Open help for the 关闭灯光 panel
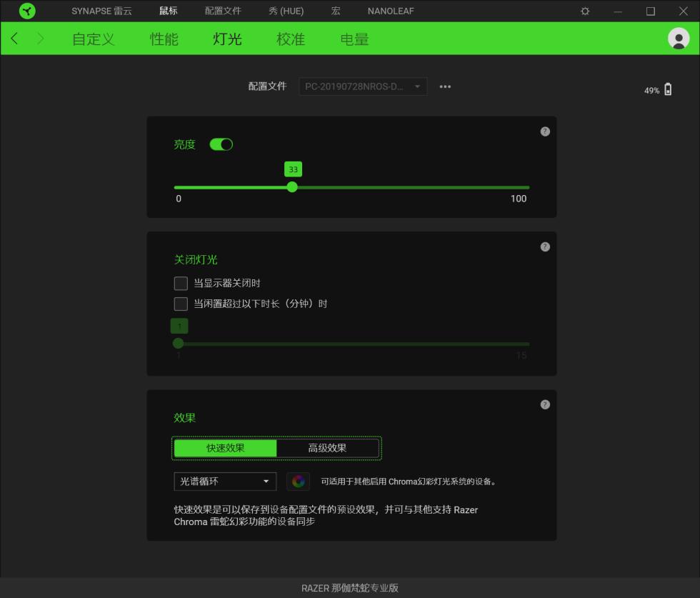 (x=545, y=246)
